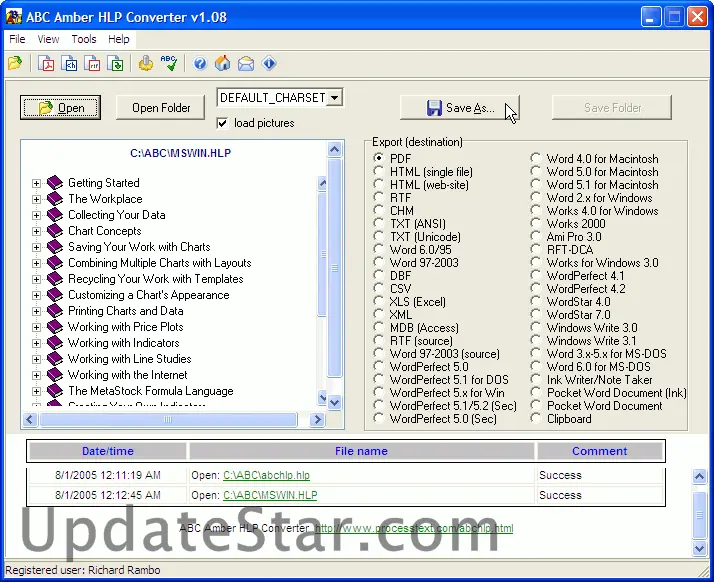This screenshot has width=714, height=582.
Task: Click book icon beside Printing Charts and Data
Action: (55, 311)
